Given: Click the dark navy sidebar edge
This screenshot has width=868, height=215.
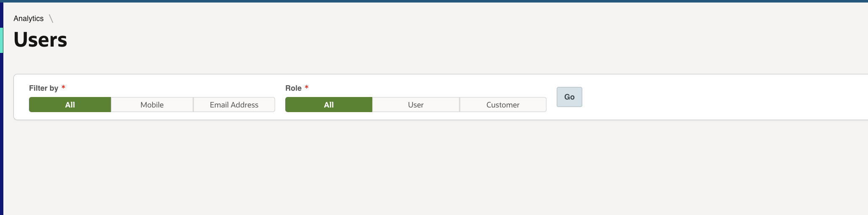Looking at the screenshot, I should coord(1,134).
